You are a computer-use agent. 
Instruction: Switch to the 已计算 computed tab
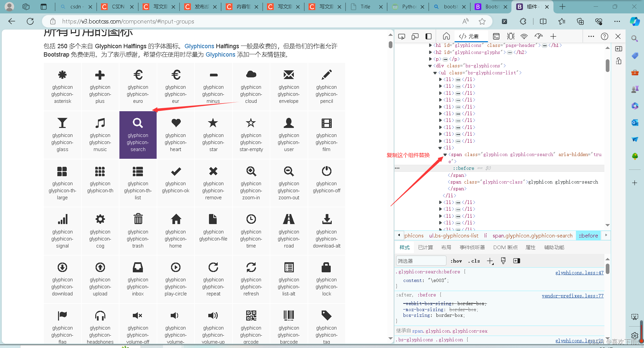425,247
